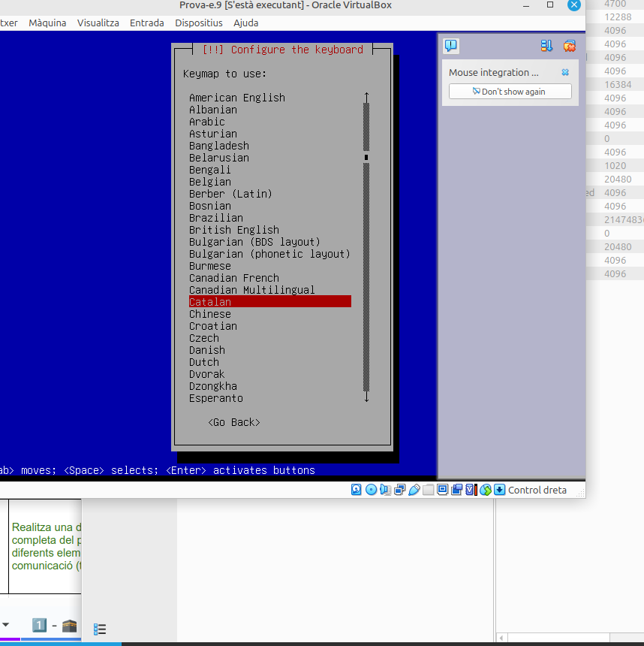The image size is (644, 646).
Task: Click the optical disc status icon
Action: (x=371, y=490)
